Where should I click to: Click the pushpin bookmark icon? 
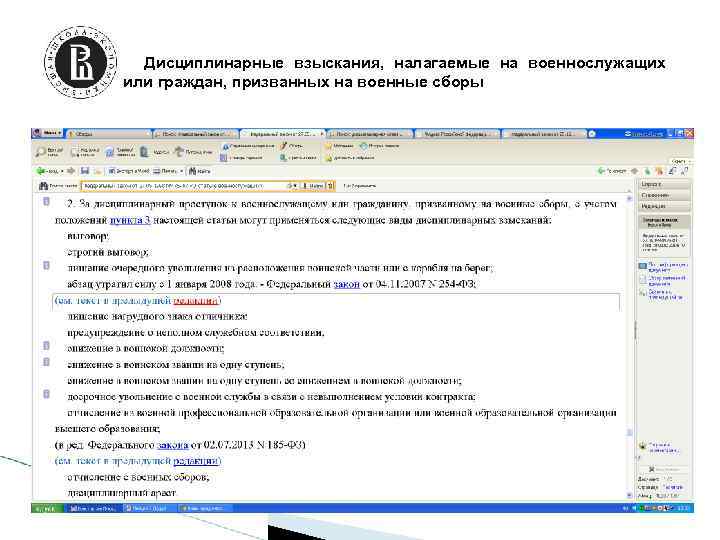point(660,171)
